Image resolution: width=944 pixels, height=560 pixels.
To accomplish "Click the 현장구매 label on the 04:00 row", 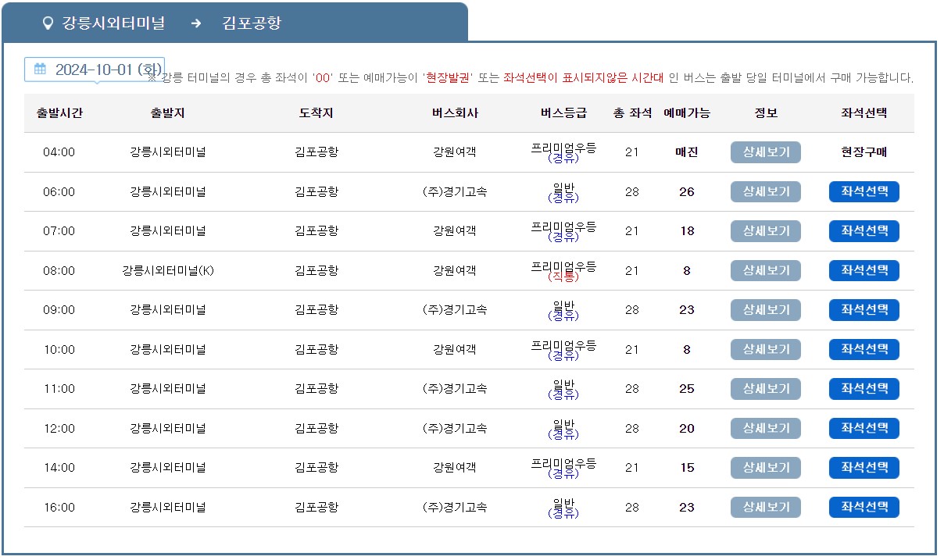I will (x=864, y=152).
